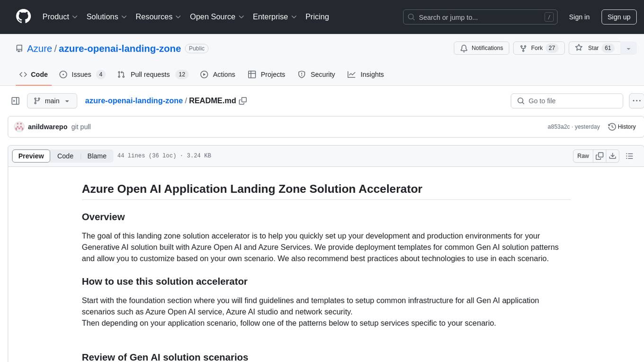Download the raw file

coord(613,156)
